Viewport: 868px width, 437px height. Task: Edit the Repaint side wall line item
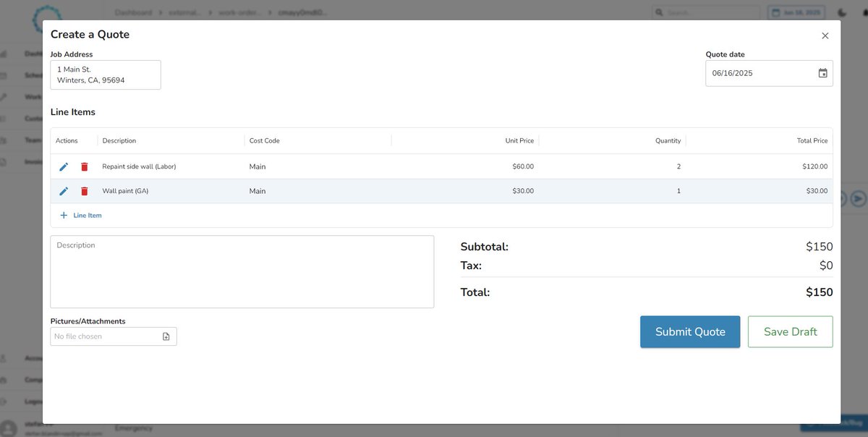(x=64, y=166)
